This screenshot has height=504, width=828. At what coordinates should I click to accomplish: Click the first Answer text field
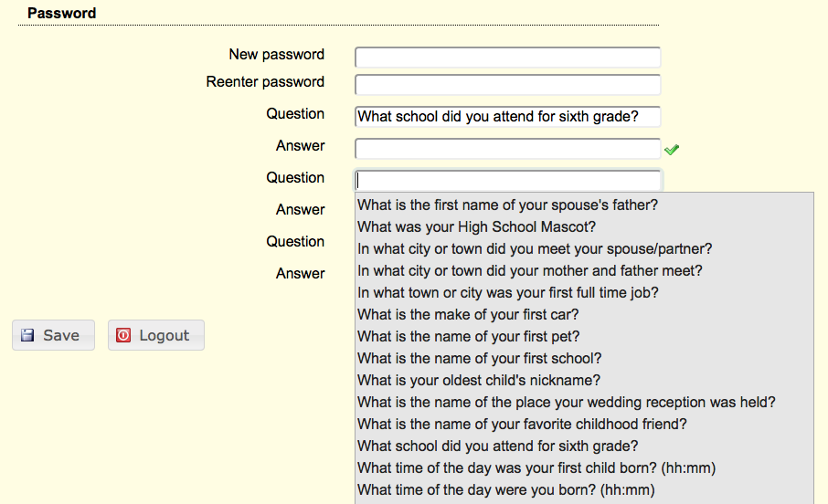507,149
